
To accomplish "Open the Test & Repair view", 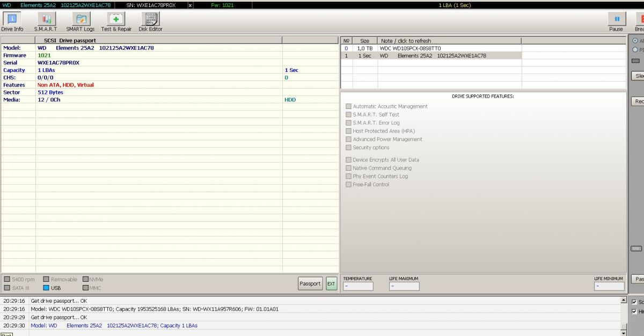I will tap(116, 22).
